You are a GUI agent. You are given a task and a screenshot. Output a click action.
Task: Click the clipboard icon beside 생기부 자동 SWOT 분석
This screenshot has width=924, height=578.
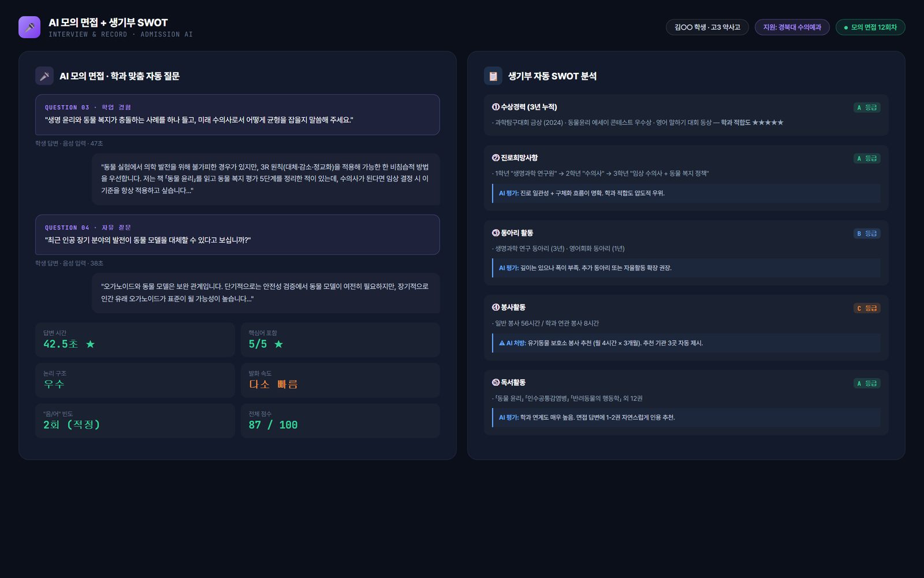493,76
